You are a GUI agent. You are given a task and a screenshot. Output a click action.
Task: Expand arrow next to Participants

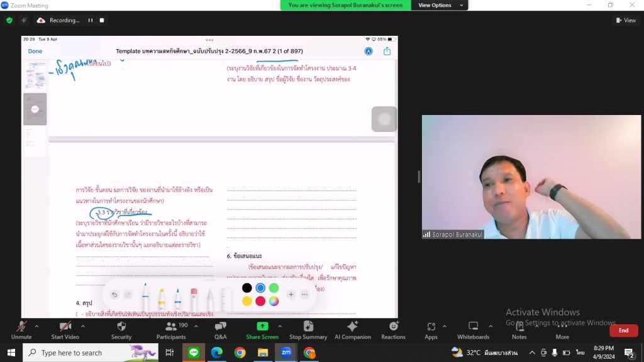196,326
